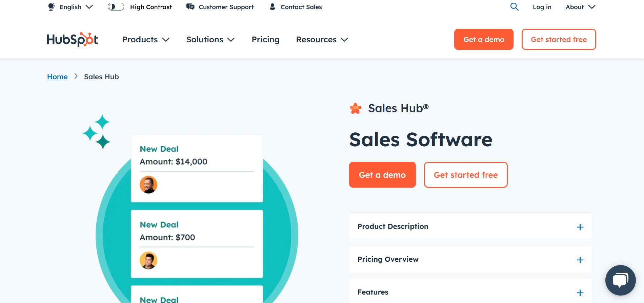Click Get started free under Sales Software
Image resolution: width=644 pixels, height=303 pixels.
tap(466, 175)
